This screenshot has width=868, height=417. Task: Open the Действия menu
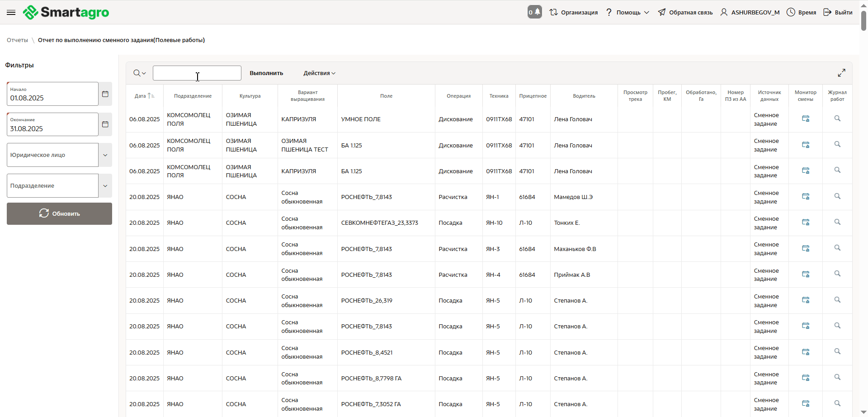[x=319, y=73]
